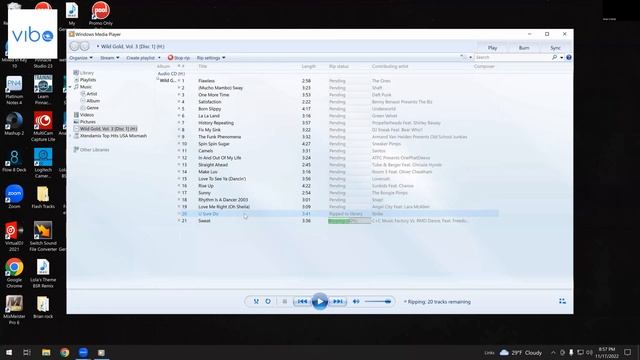Open breadcrumb arrow before Wild Gold title

98,46
